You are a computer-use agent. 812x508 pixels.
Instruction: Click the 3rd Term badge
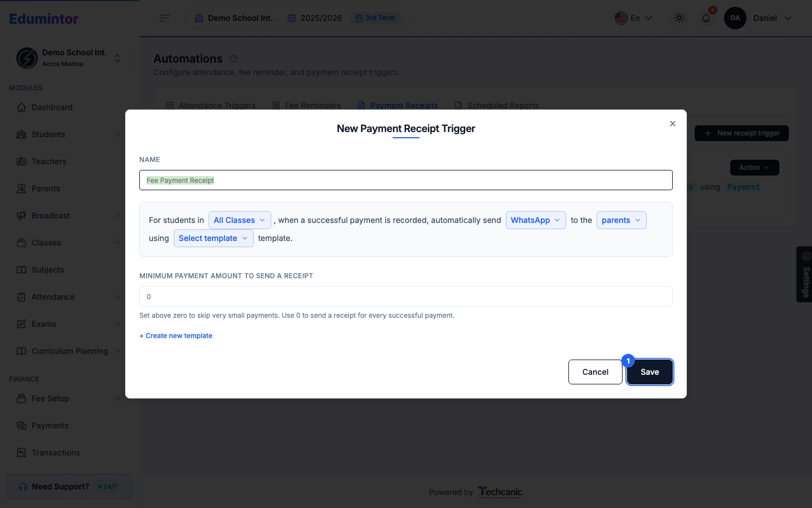(x=376, y=18)
